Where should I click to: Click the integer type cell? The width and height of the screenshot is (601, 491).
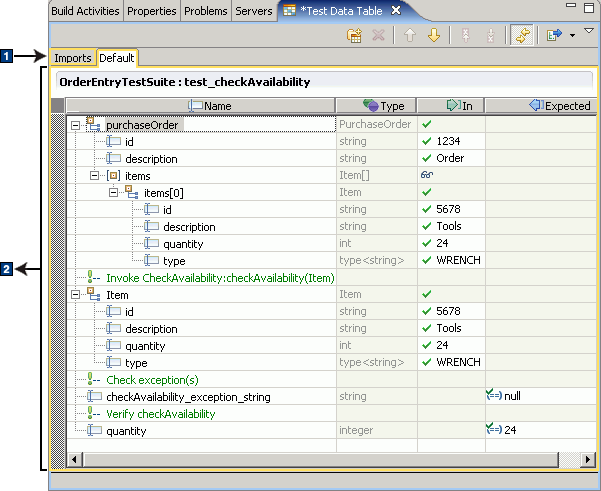[376, 430]
